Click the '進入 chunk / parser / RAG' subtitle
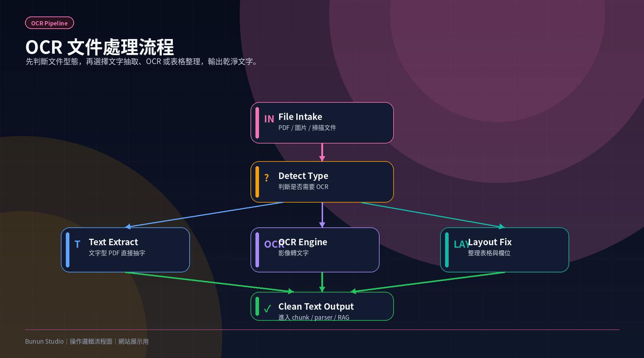Screen dimensions: 644x358 314,317
